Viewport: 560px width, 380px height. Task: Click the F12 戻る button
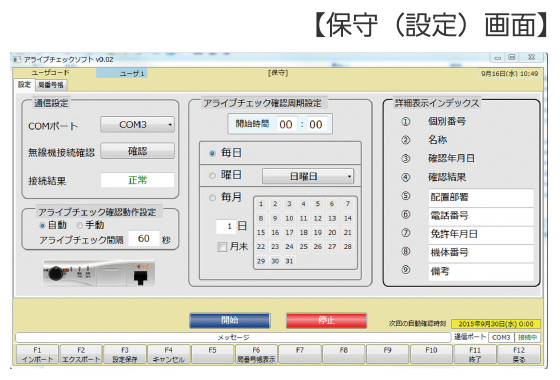point(519,354)
